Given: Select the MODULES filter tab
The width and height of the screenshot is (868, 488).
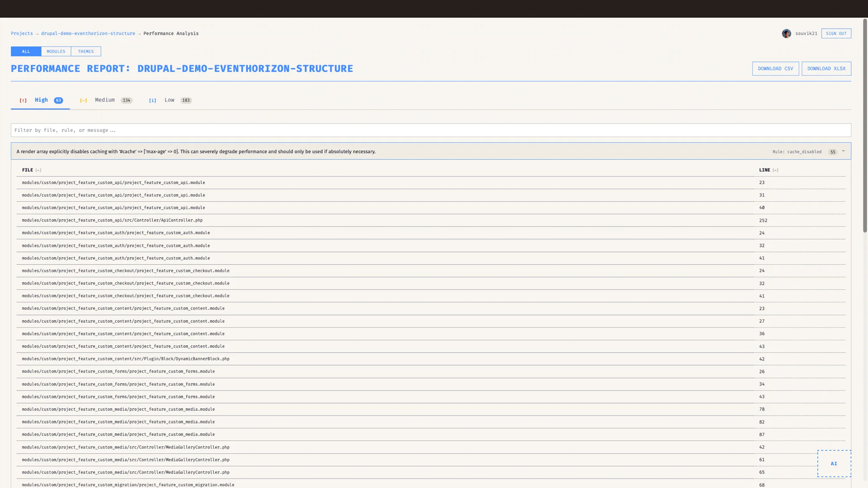Looking at the screenshot, I should (x=56, y=51).
